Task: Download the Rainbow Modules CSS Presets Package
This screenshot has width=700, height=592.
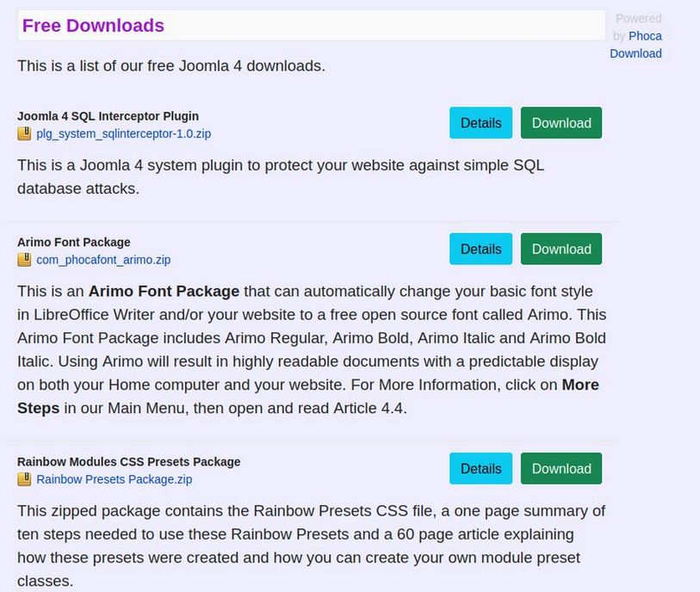Action: click(561, 469)
